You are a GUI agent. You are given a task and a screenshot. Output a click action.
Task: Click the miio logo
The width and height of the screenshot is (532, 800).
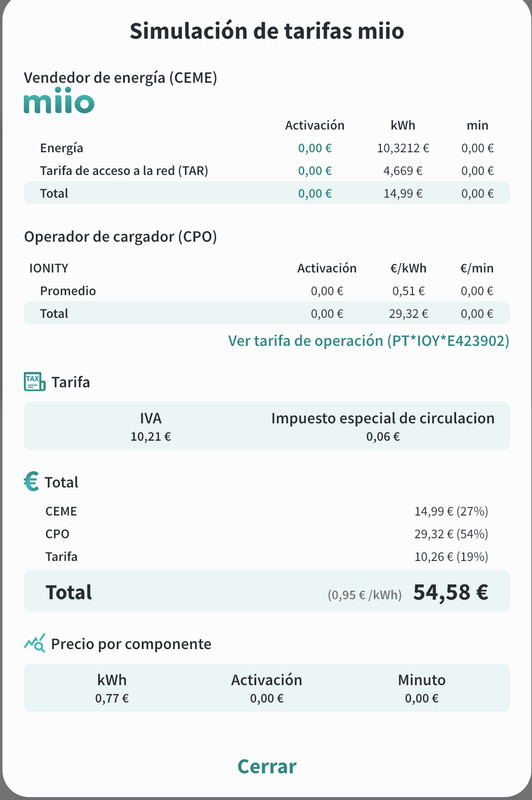tap(59, 101)
